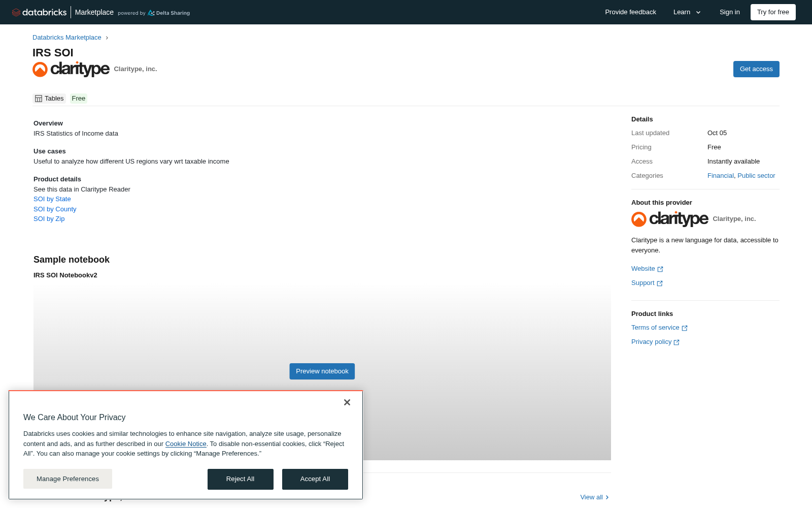This screenshot has width=812, height=508.
Task: Click the external link icon beside Support
Action: pos(660,283)
